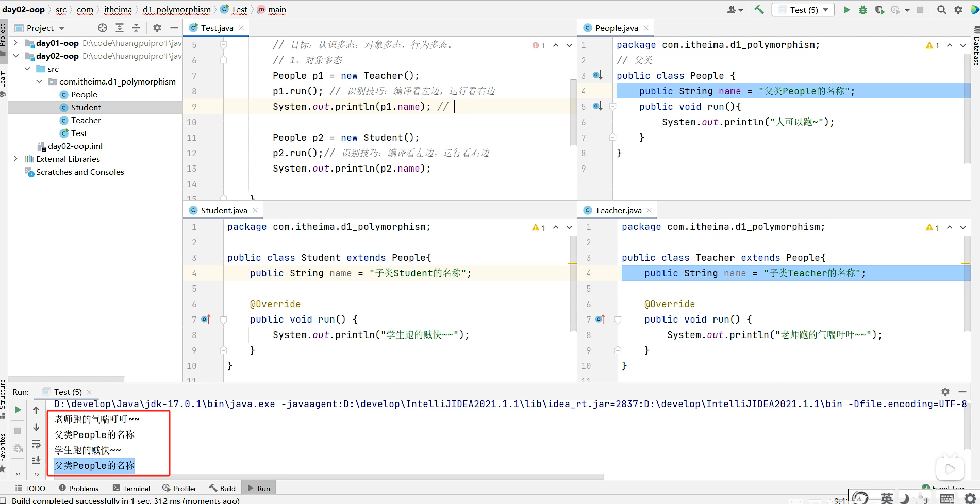This screenshot has height=504, width=980.
Task: Click main method breadcrumb
Action: pos(272,10)
